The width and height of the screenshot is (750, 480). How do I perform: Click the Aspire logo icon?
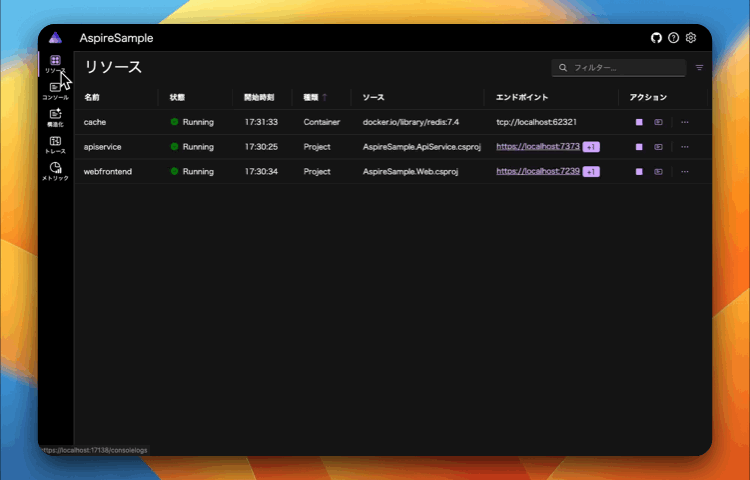[x=55, y=38]
